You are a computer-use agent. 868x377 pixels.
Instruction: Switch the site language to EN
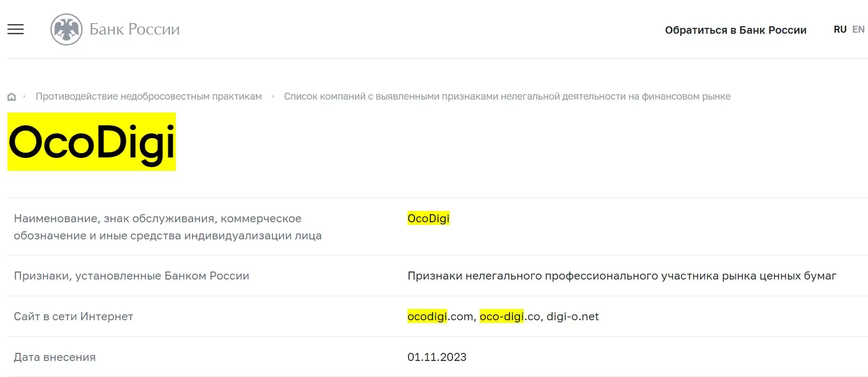coord(857,29)
